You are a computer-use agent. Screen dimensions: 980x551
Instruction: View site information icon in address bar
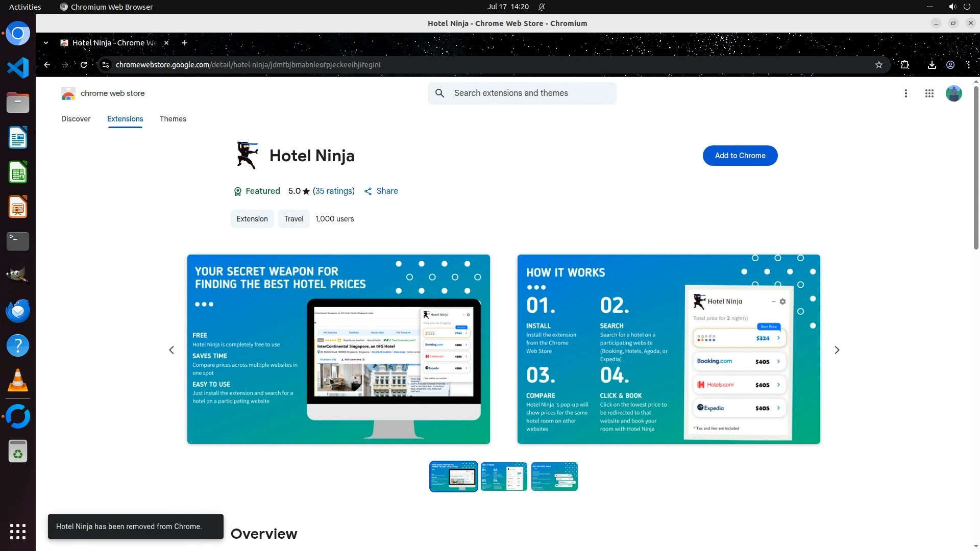[106, 65]
